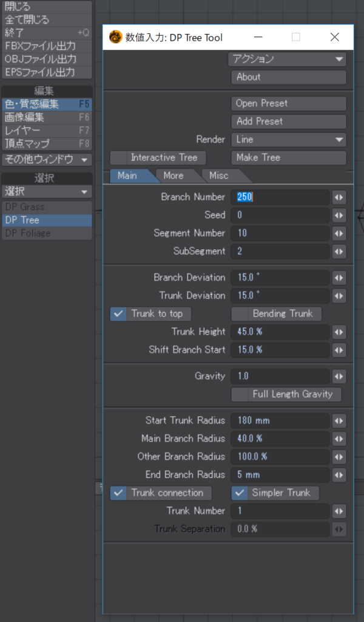The height and width of the screenshot is (622, 364).
Task: Click the arrow icon next to Gravity
Action: (339, 376)
